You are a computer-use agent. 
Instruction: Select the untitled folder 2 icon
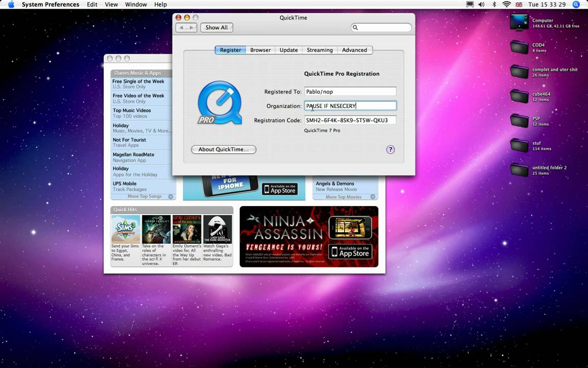(x=519, y=170)
